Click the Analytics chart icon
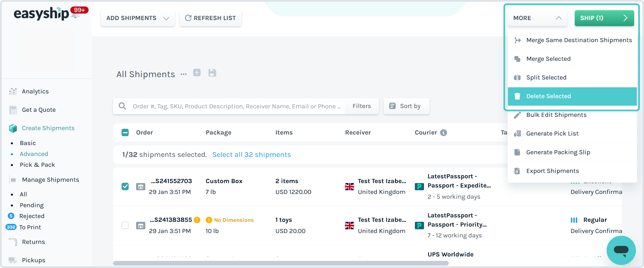644x268 pixels. click(13, 91)
